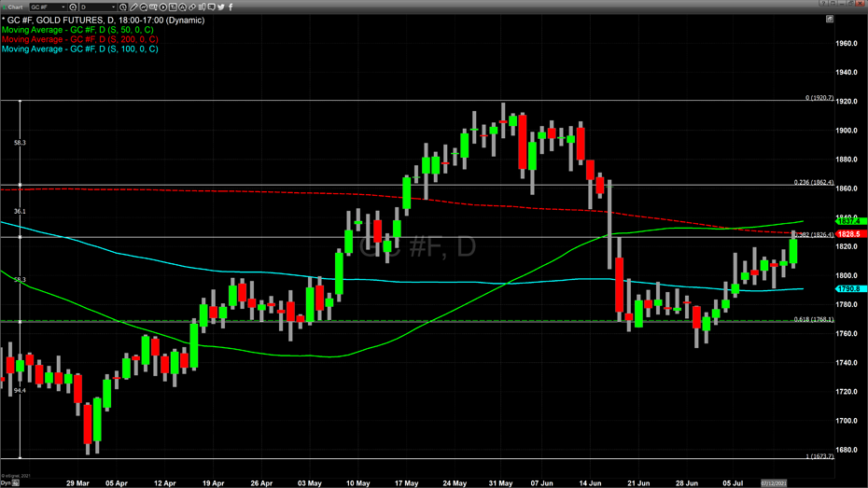This screenshot has height=488, width=868.
Task: Click the clock icon after interval box
Action: 123,7
